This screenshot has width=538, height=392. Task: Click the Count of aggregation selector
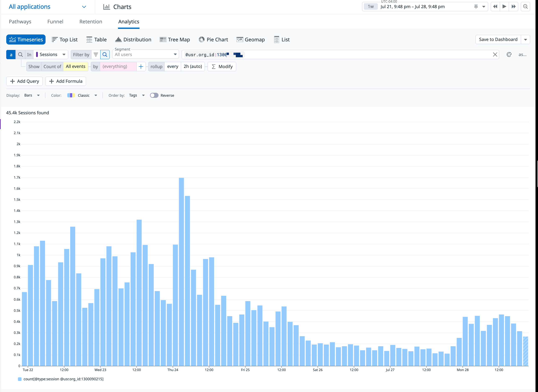[x=52, y=67]
